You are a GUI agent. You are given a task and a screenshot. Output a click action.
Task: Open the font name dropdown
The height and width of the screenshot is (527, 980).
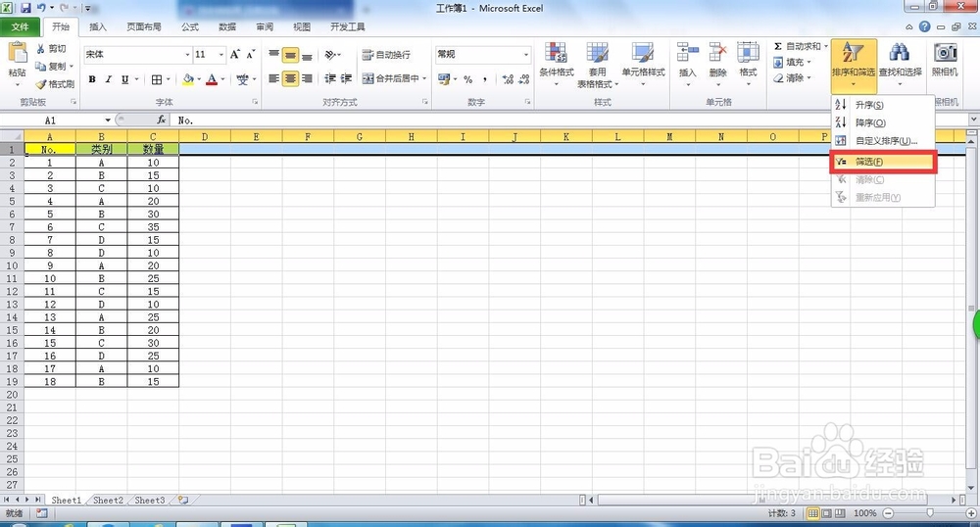pos(187,54)
